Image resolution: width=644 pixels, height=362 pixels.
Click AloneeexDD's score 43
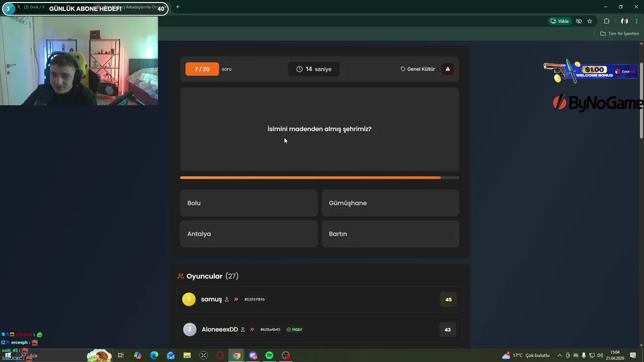(448, 329)
